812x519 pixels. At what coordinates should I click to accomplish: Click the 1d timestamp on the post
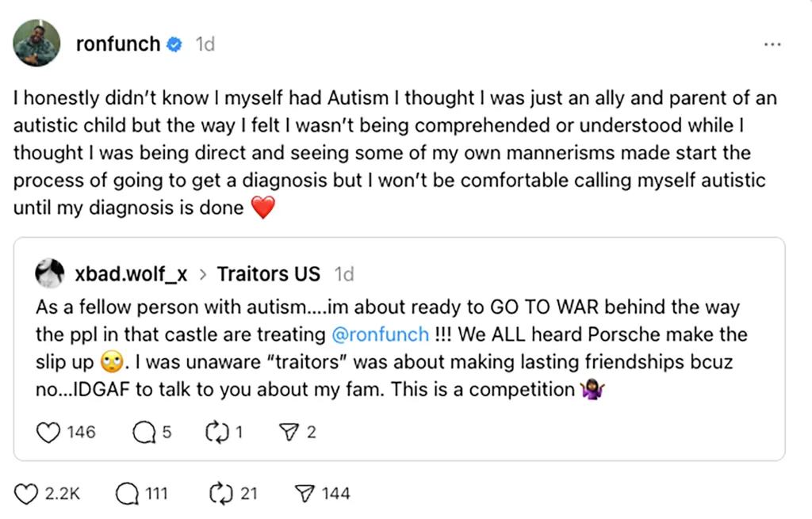pos(205,44)
